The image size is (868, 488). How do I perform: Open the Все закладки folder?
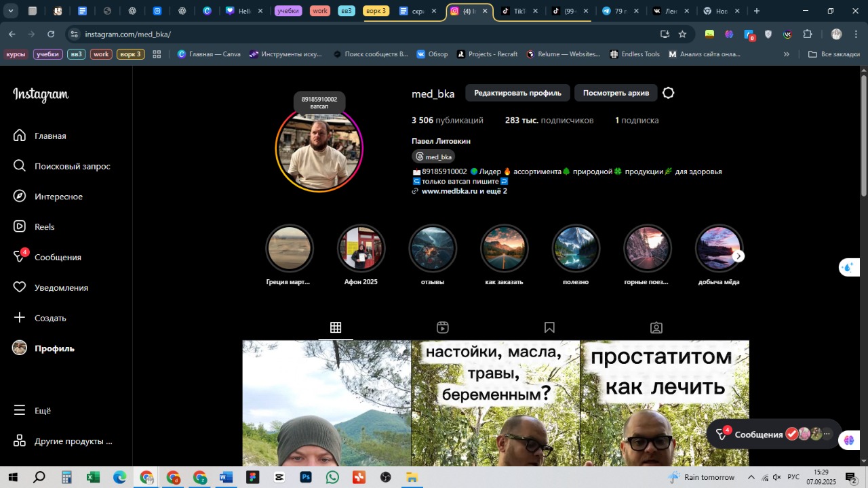(834, 54)
